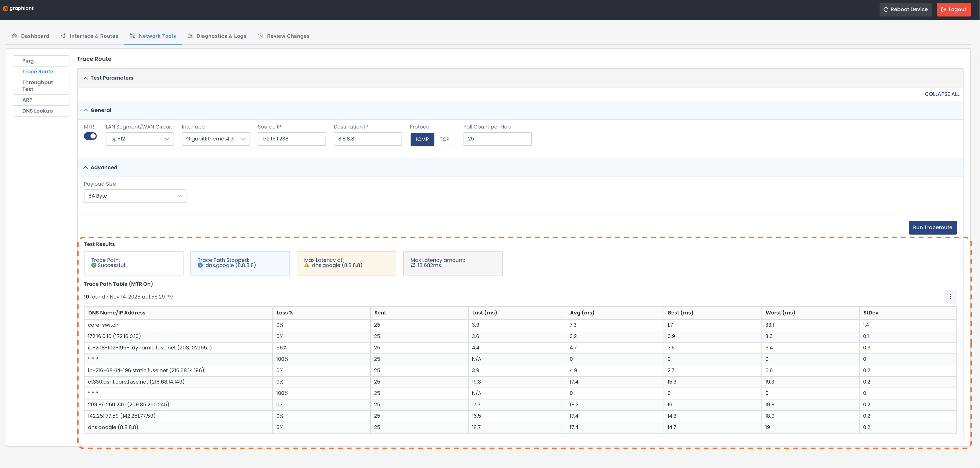Open the Interface & Routes tab
980x468 pixels.
click(89, 36)
